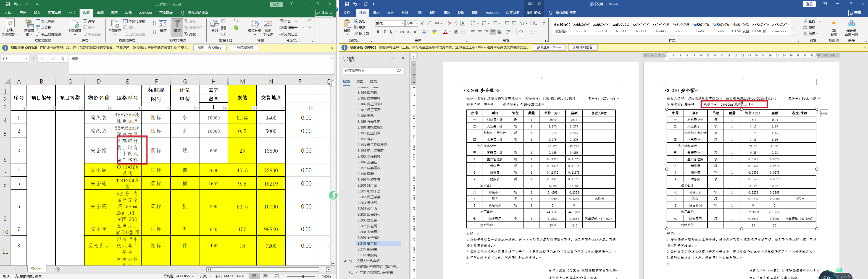Collapse the 七、投标人资格声明 heading in navigation

pos(345,261)
